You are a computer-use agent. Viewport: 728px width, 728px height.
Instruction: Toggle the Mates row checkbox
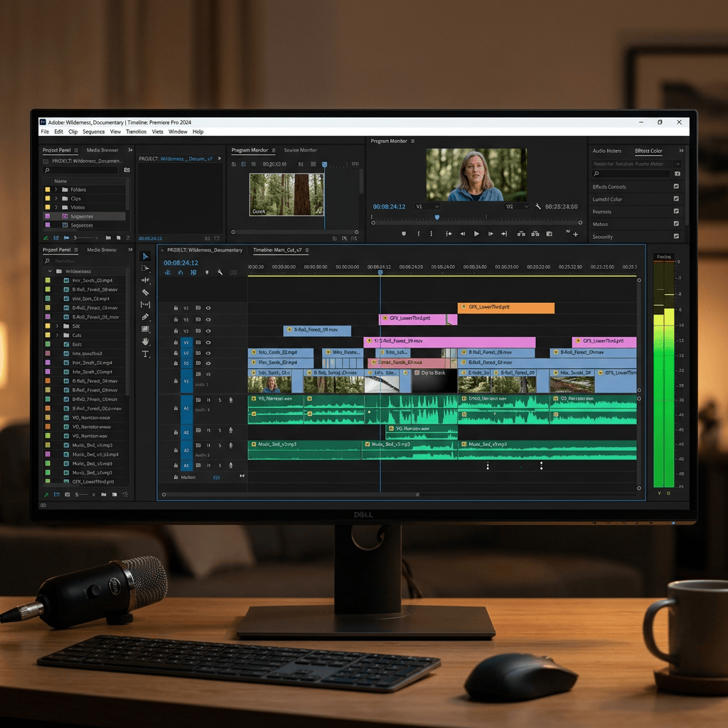tap(677, 224)
